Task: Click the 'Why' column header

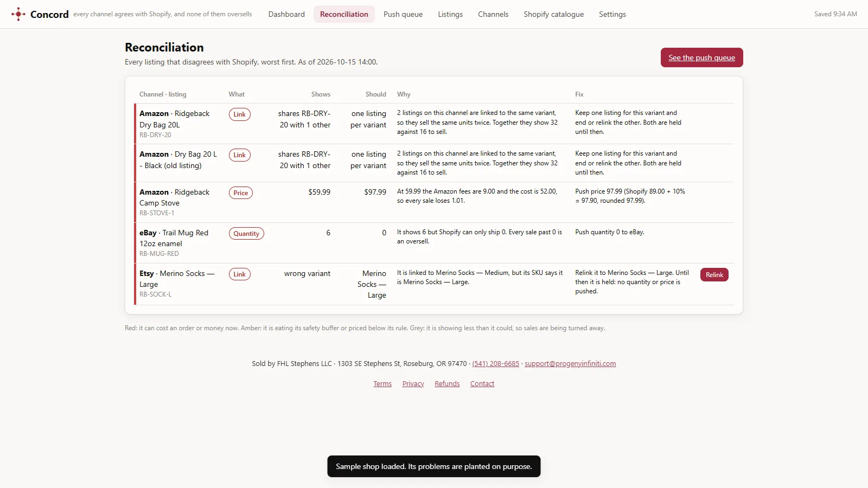Action: pos(404,94)
